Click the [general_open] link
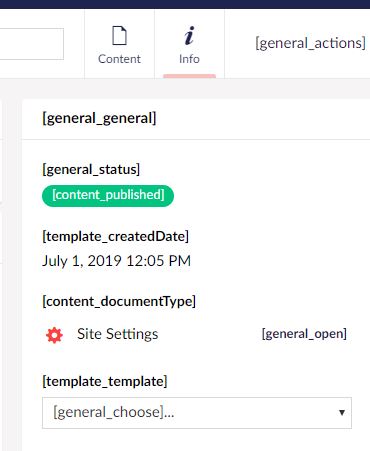This screenshot has height=451, width=370. tap(304, 334)
